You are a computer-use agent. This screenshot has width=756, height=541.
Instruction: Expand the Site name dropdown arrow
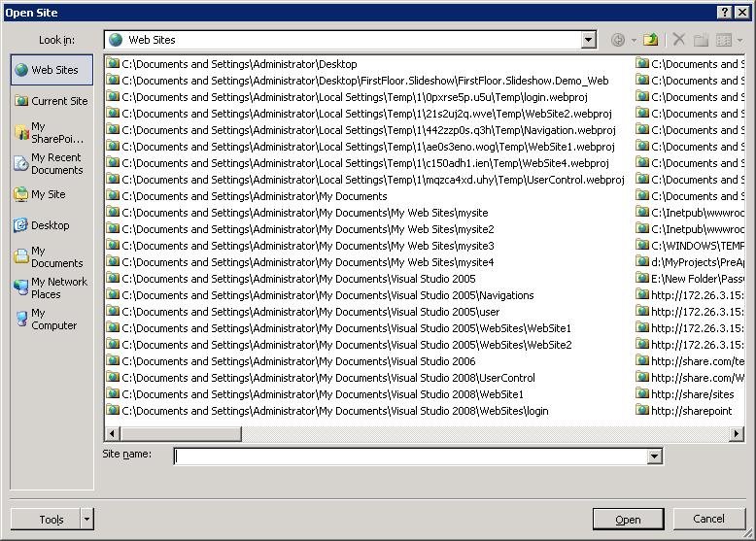coord(654,456)
